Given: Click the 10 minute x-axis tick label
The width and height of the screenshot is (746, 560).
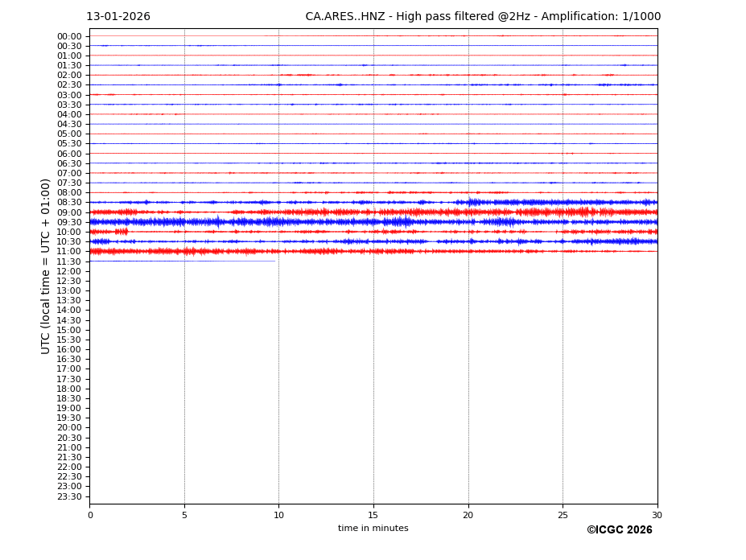Looking at the screenshot, I should pos(278,516).
